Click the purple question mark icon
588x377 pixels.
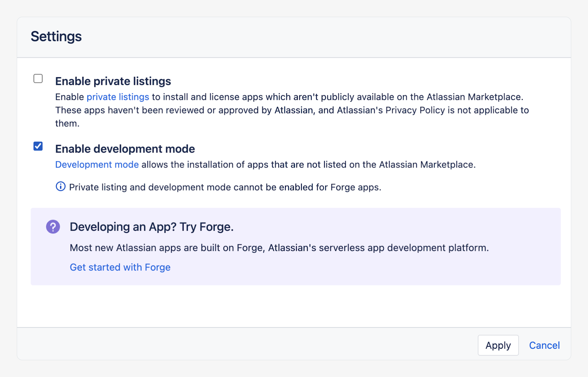point(53,227)
